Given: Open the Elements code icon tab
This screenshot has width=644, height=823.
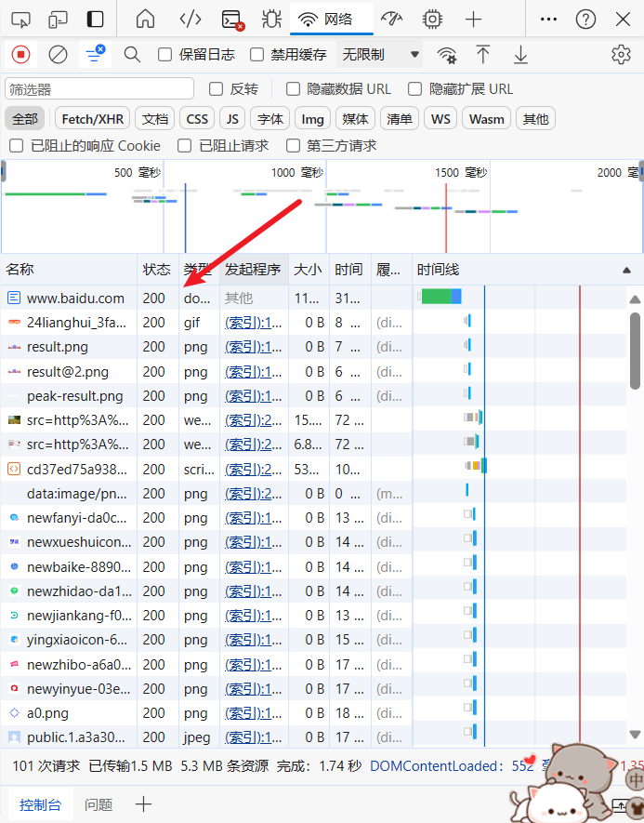Looking at the screenshot, I should 190,20.
